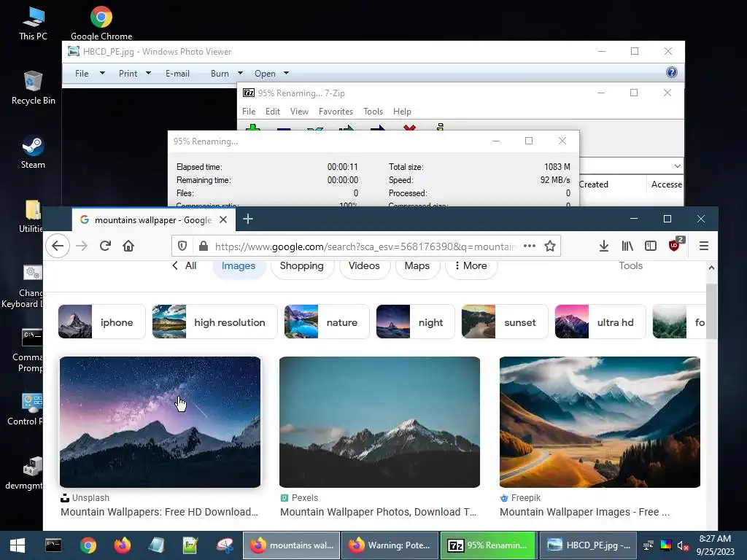
Task: Go back in Firefox browser
Action: 58,246
